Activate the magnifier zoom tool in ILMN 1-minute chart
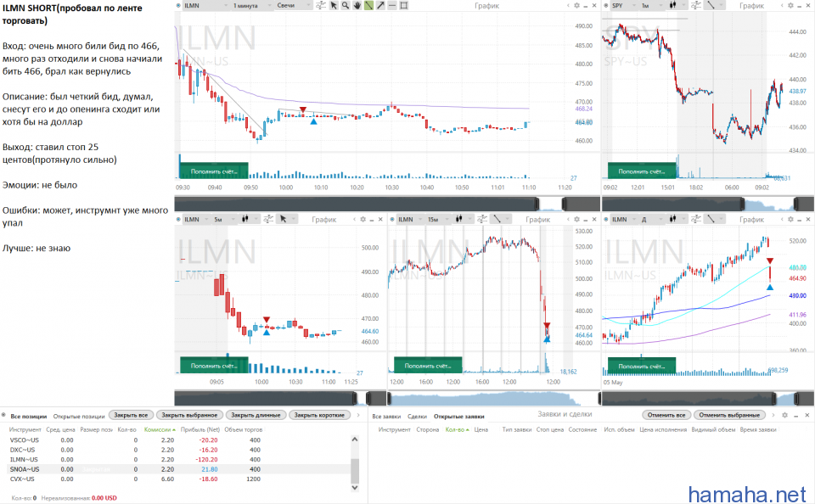815x504 pixels. click(x=346, y=5)
